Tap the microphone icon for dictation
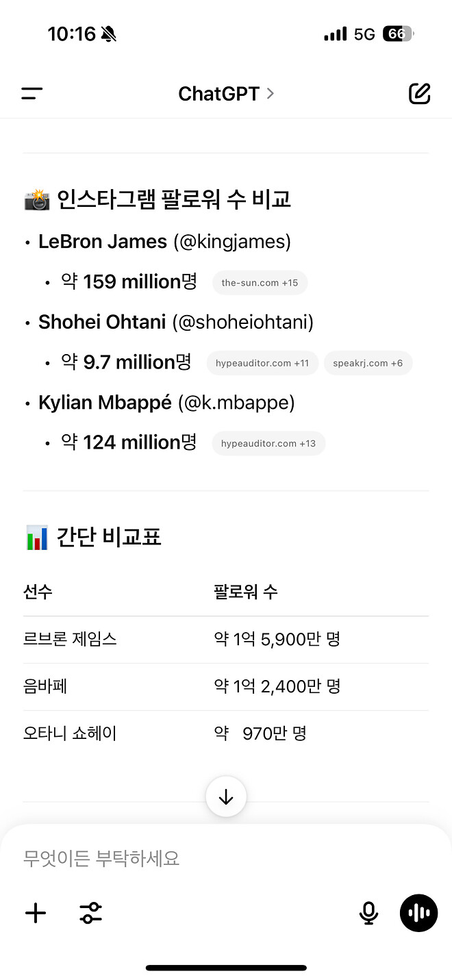The width and height of the screenshot is (452, 980). point(368,913)
